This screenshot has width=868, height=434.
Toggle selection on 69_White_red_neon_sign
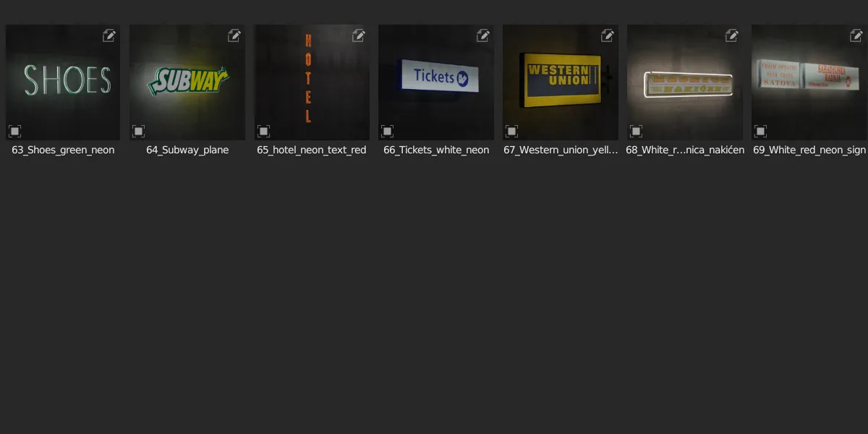click(x=761, y=131)
